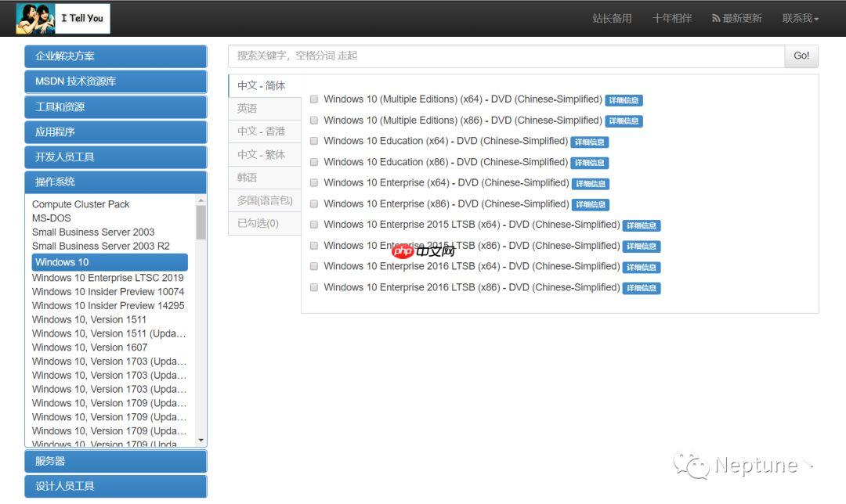Viewport: 846px width, 504px height.
Task: Select the 中文 - 简体 language tab
Action: click(x=265, y=86)
